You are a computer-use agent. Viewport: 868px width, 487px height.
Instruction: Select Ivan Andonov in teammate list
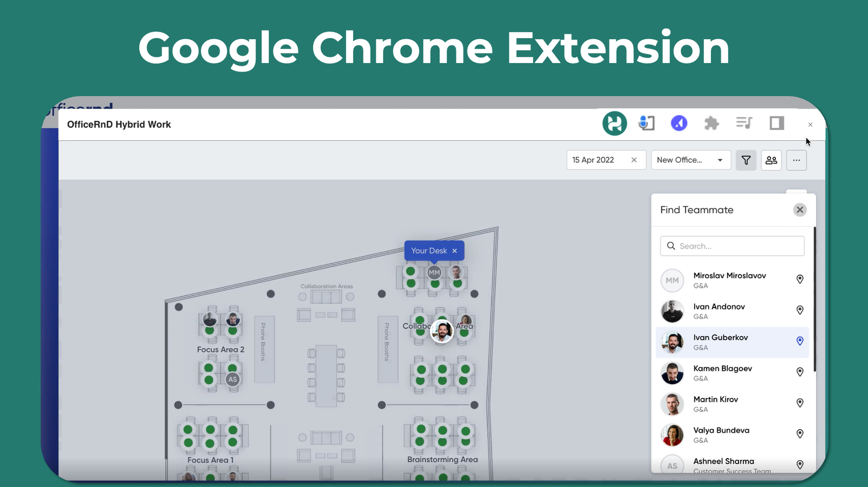point(733,311)
